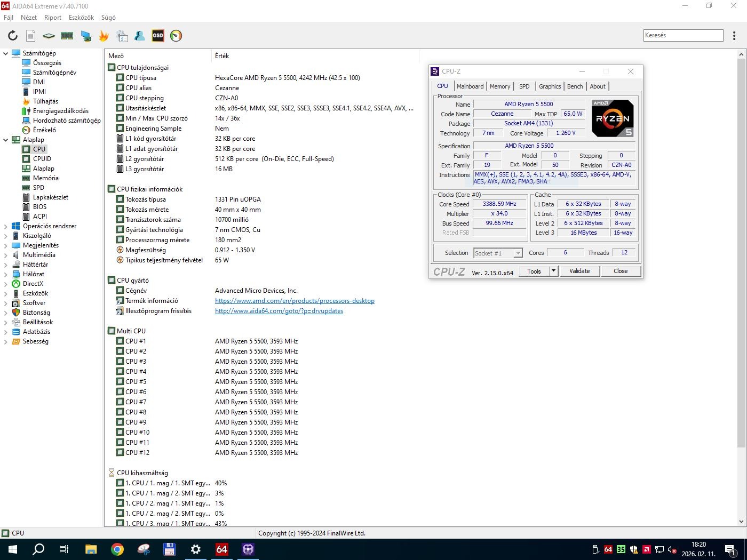Image resolution: width=747 pixels, height=560 pixels.
Task: Open the Report document toolbar icon
Action: point(31,36)
